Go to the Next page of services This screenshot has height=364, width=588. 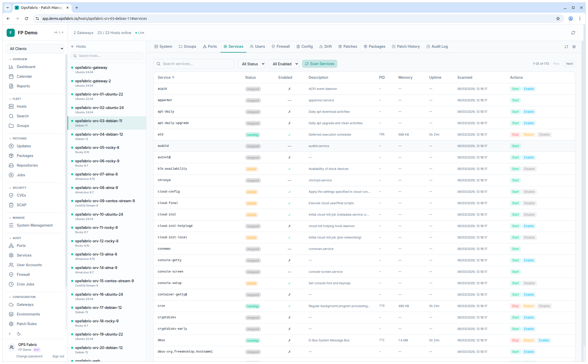[569, 64]
